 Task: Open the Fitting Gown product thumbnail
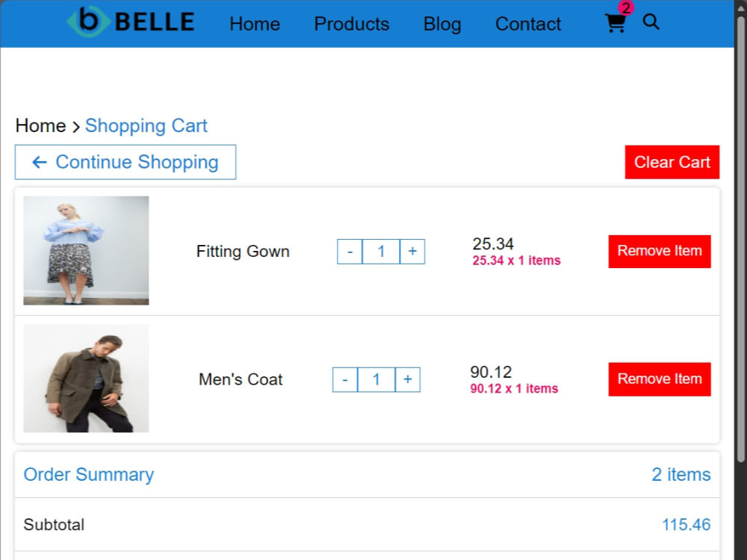[x=86, y=250]
